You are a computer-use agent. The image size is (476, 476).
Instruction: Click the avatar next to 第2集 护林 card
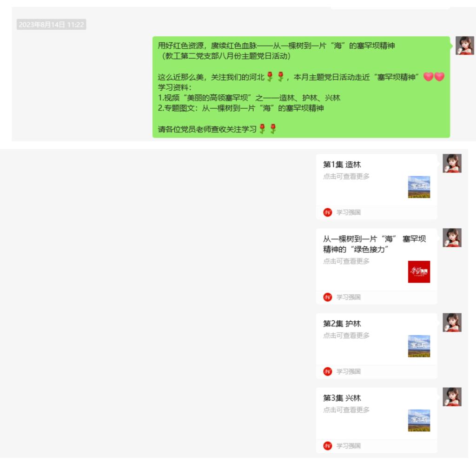click(452, 322)
